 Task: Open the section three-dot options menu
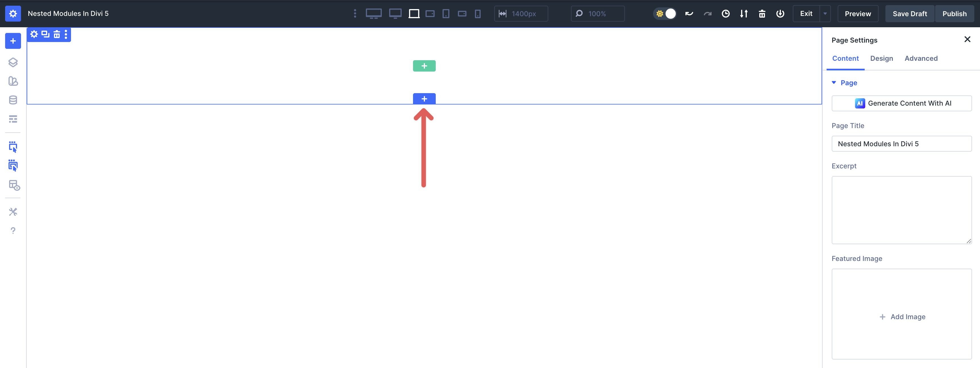click(x=66, y=35)
